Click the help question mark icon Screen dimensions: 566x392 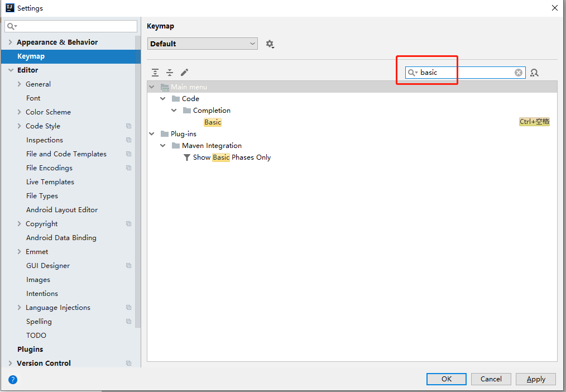[13, 379]
